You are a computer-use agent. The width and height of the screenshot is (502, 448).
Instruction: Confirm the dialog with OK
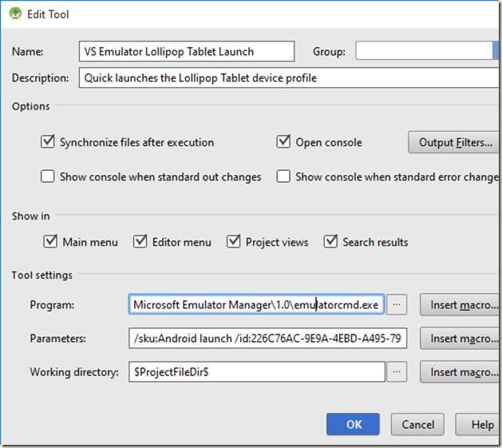(x=353, y=425)
